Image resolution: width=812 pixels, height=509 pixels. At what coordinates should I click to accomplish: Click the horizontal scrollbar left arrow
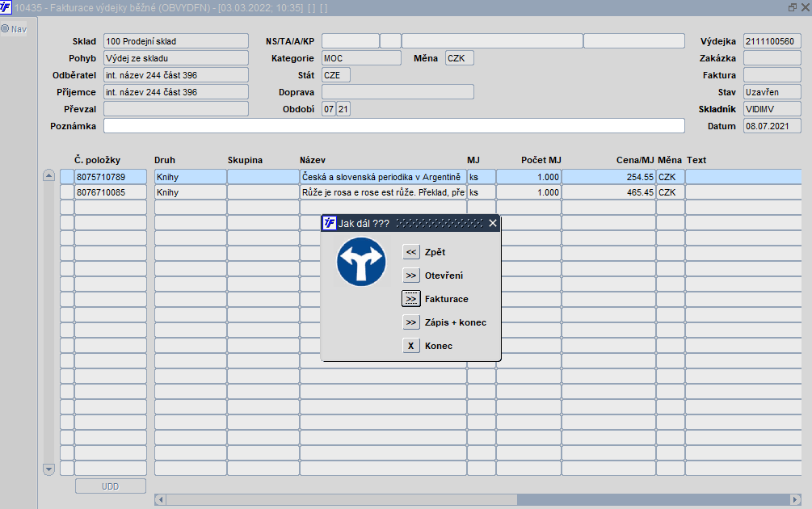[161, 499]
